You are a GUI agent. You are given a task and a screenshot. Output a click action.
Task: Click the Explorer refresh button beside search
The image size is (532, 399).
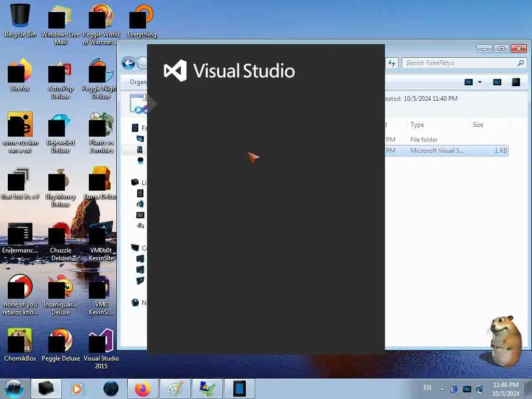(392, 63)
